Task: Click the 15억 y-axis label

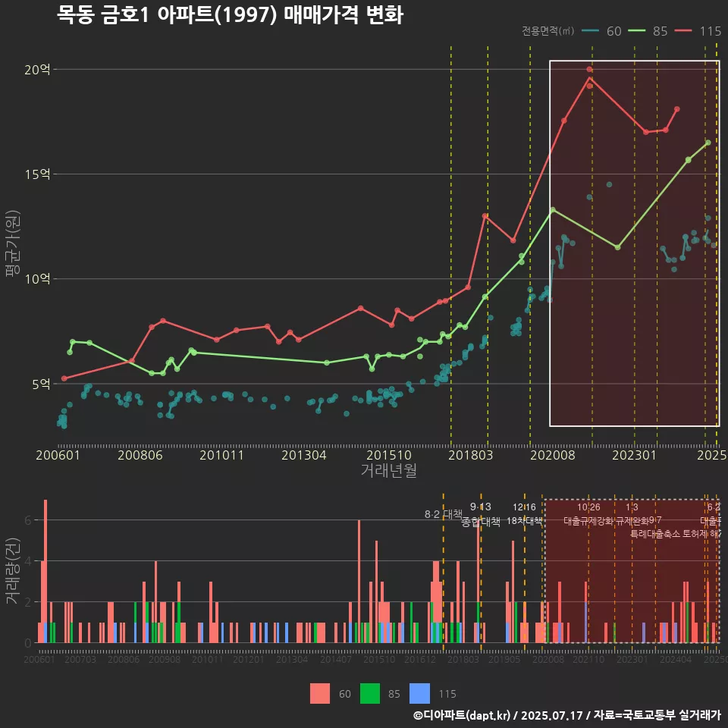Action: click(37, 174)
